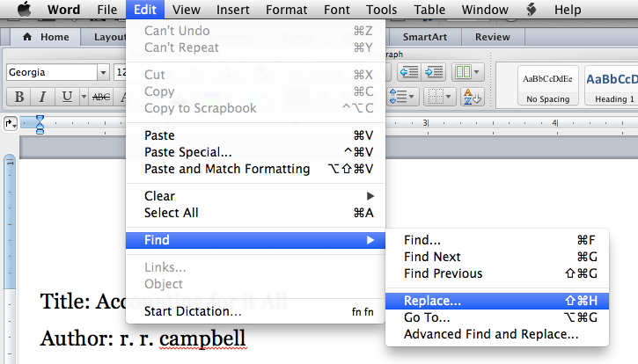Image resolution: width=638 pixels, height=364 pixels.
Task: Click the borders icon
Action: coord(436,97)
